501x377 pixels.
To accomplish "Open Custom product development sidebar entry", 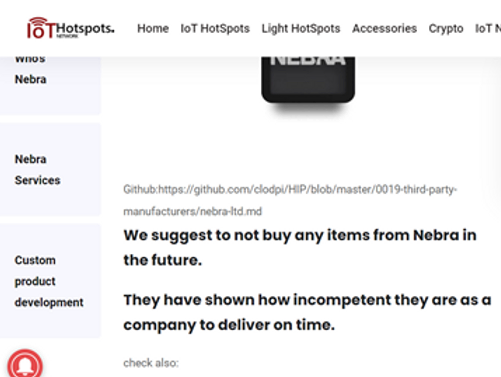I will 49,281.
